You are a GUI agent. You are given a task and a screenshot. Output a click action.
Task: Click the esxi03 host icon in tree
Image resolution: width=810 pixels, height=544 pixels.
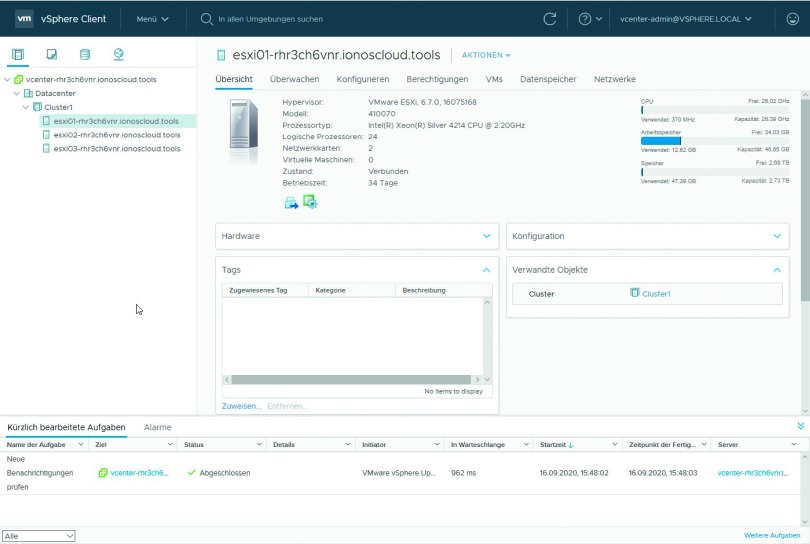click(46, 148)
